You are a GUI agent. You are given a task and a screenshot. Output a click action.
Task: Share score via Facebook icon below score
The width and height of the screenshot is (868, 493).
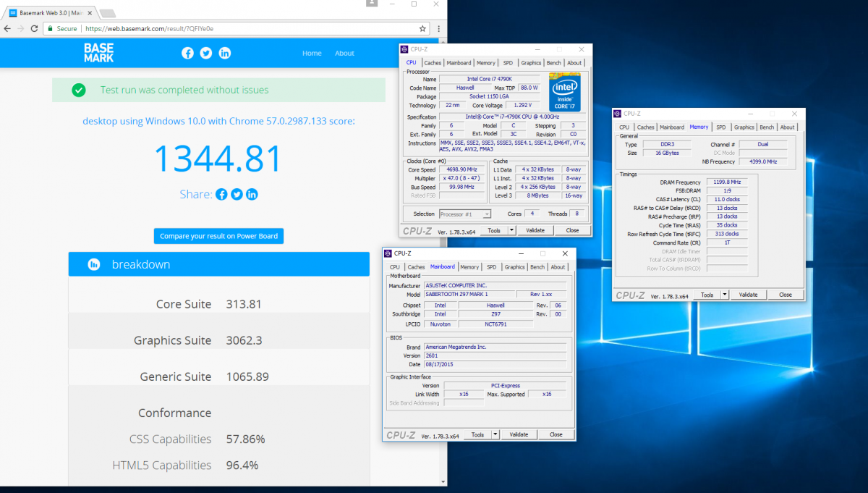(221, 194)
